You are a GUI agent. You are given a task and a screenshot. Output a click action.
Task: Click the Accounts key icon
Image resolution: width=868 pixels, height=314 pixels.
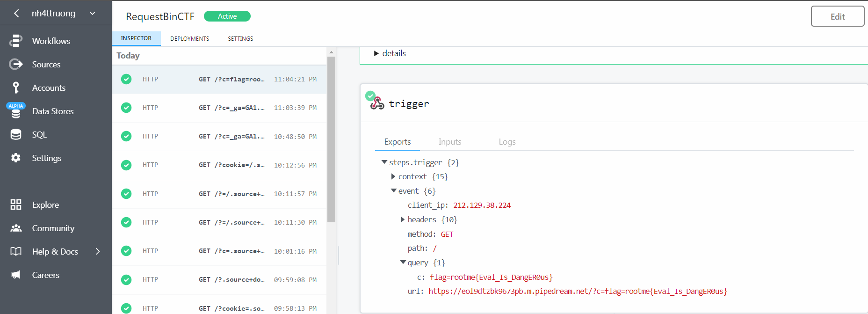point(16,88)
